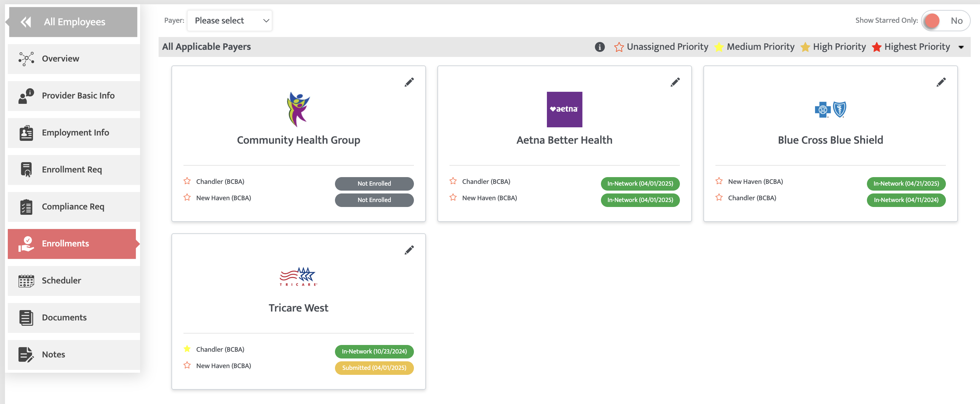Open the Payer Please select dropdown
Viewport: 980px width, 404px height.
tap(230, 21)
